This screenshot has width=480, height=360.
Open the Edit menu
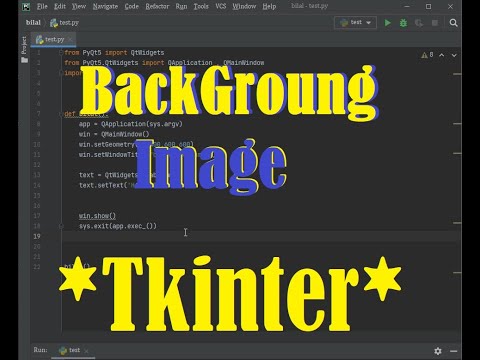pos(60,6)
